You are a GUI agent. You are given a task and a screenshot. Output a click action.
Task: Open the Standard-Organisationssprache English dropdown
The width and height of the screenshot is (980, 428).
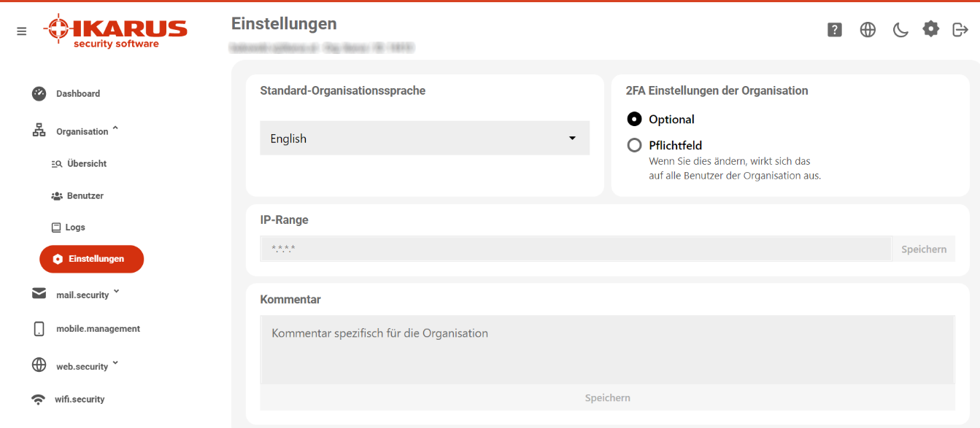pos(425,138)
